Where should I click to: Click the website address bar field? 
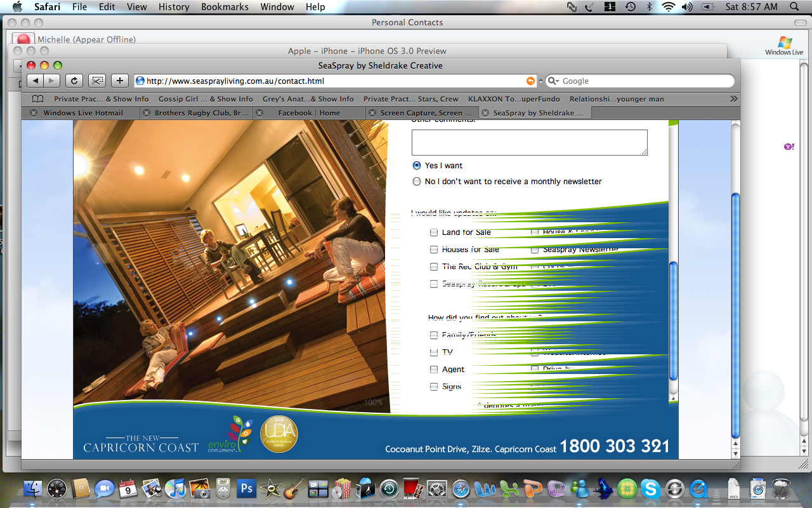point(335,81)
